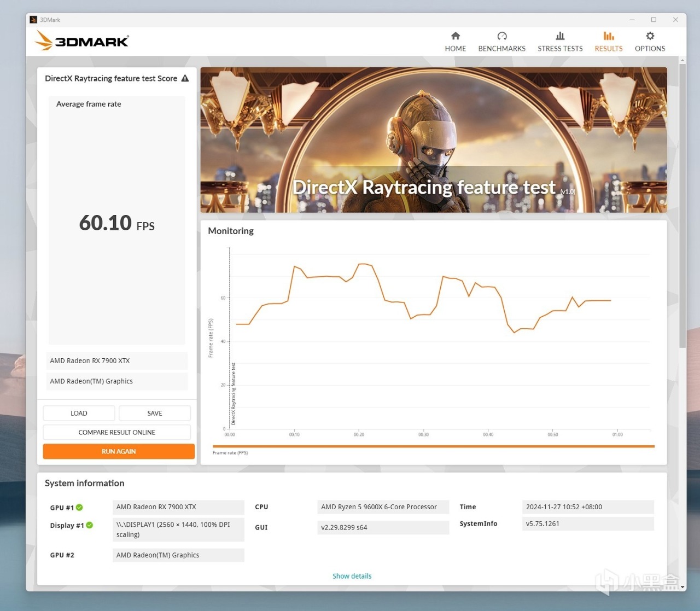This screenshot has width=700, height=611.
Task: Click the 3DMark logo in header
Action: (x=81, y=41)
